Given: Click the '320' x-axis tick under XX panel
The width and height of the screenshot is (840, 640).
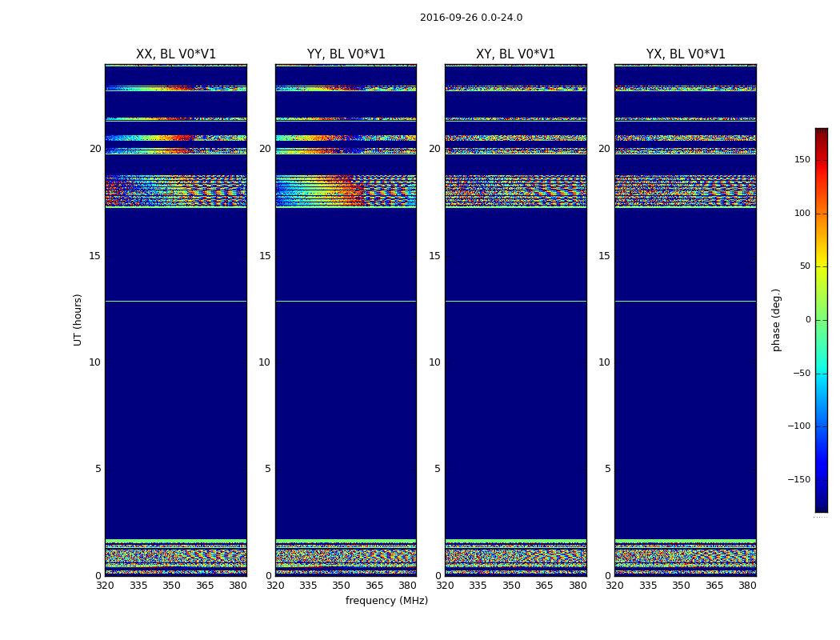Looking at the screenshot, I should coord(105,586).
